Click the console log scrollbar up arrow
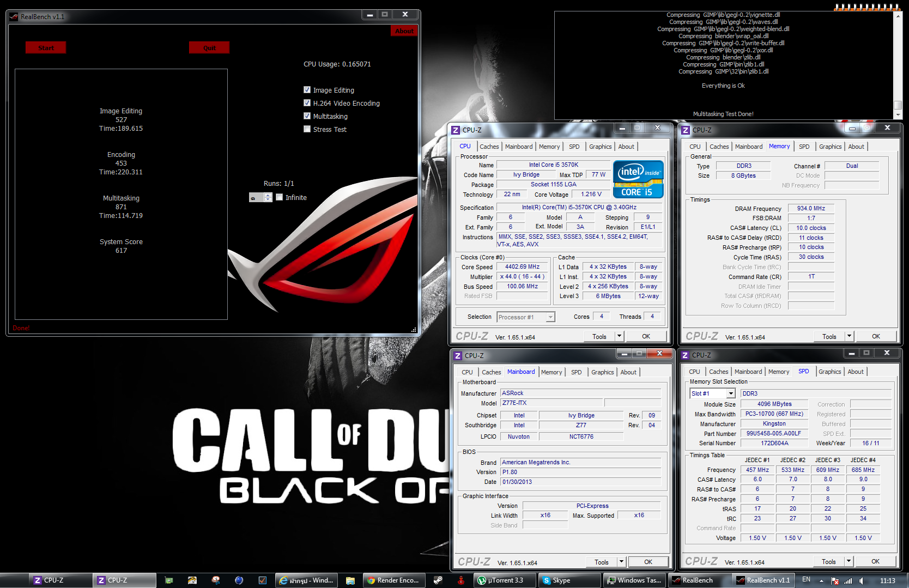 click(x=898, y=15)
